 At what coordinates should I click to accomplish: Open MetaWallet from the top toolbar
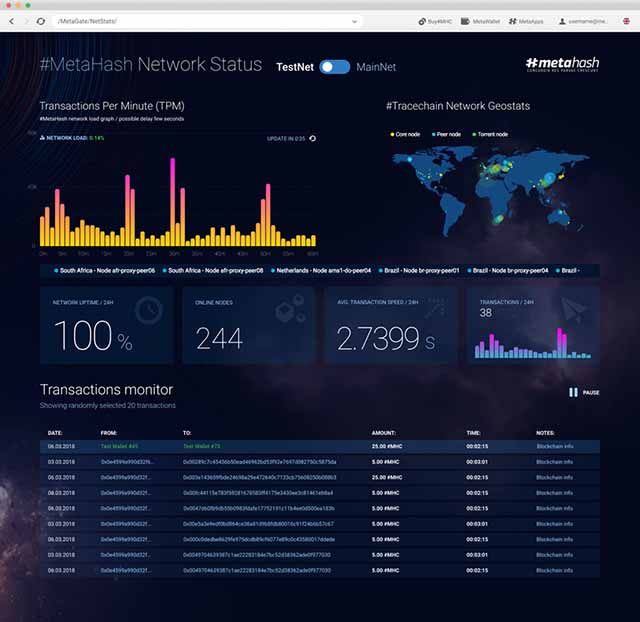point(480,21)
